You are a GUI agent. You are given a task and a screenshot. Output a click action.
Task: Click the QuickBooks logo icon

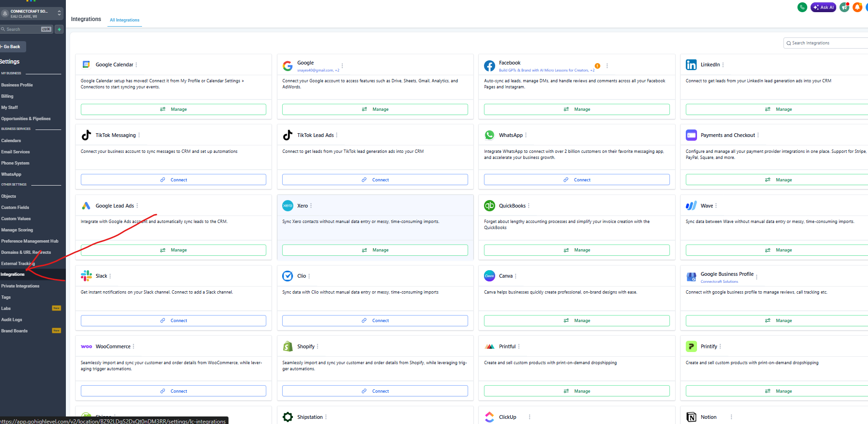[490, 206]
